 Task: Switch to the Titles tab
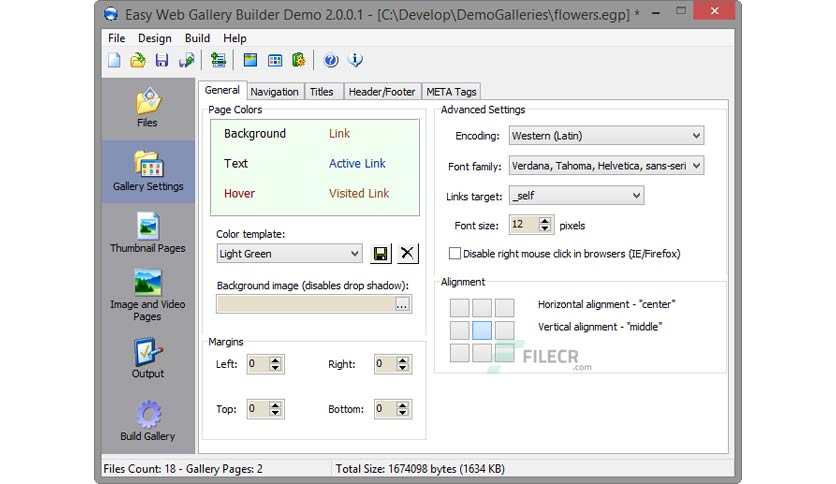(x=321, y=92)
